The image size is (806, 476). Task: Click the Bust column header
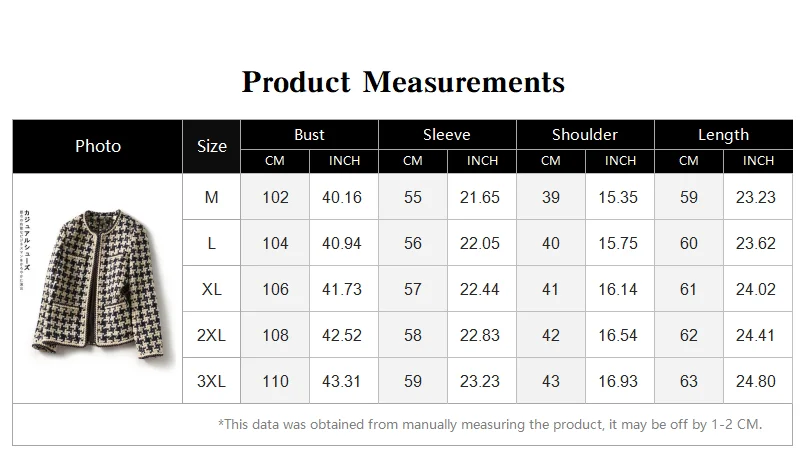click(x=309, y=135)
